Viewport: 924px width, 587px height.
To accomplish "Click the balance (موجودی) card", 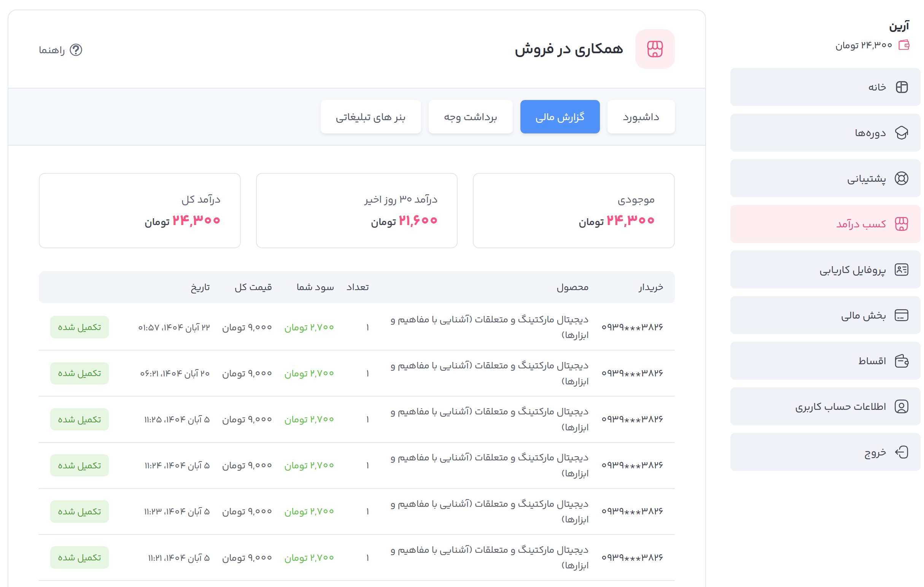I will tap(574, 211).
